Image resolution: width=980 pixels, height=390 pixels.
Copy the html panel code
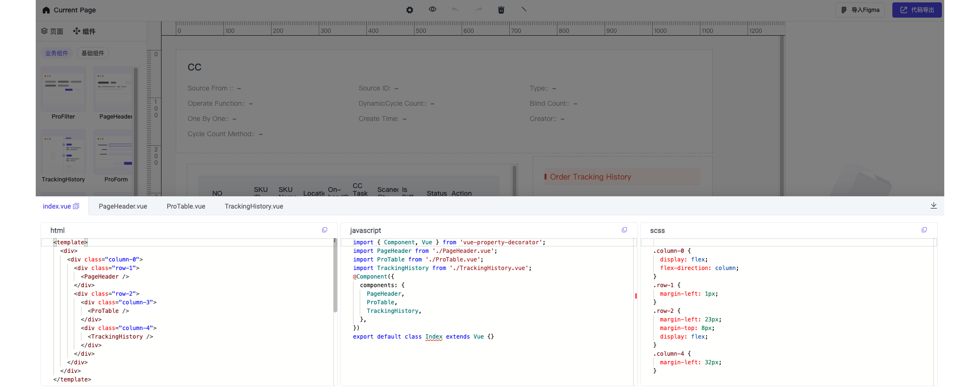coord(324,230)
